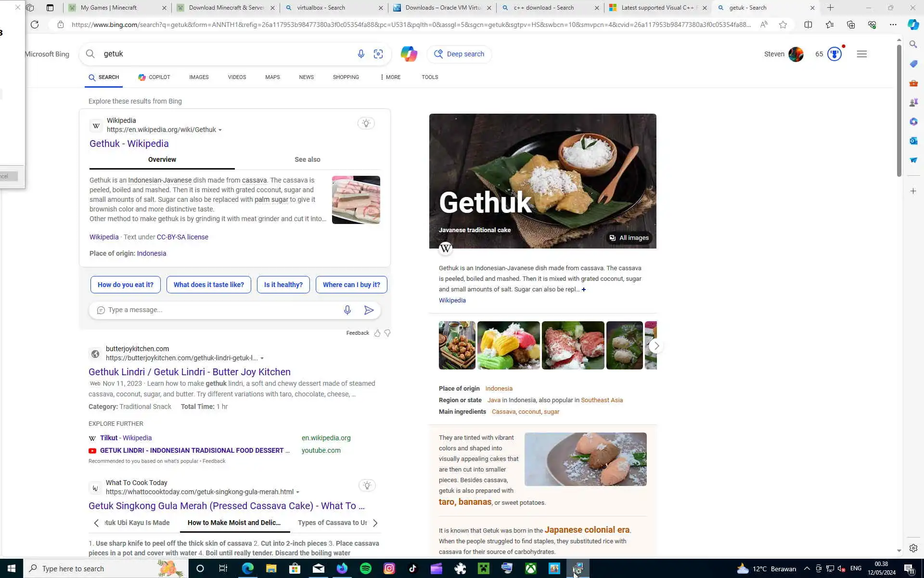
Task: Select the See also tab
Action: (x=307, y=159)
